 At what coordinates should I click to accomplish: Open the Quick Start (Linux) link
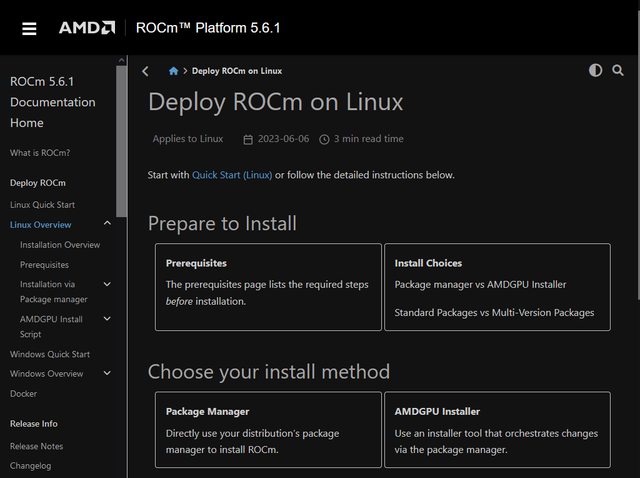click(232, 175)
